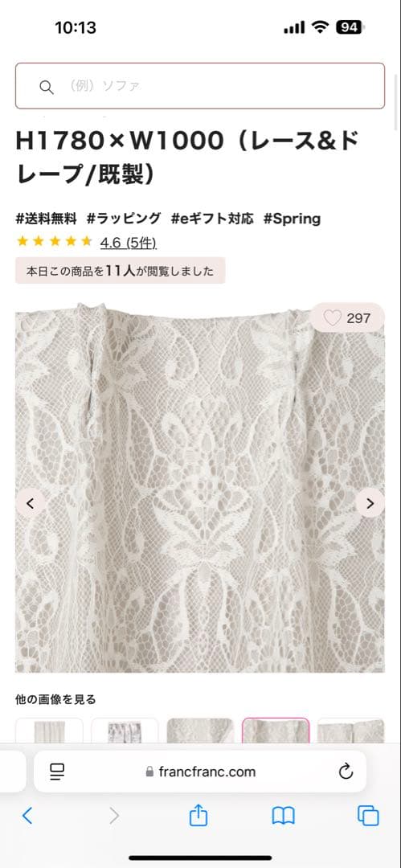Tap the francfranc.com address bar
Screen dimensions: 401x868
point(200,771)
